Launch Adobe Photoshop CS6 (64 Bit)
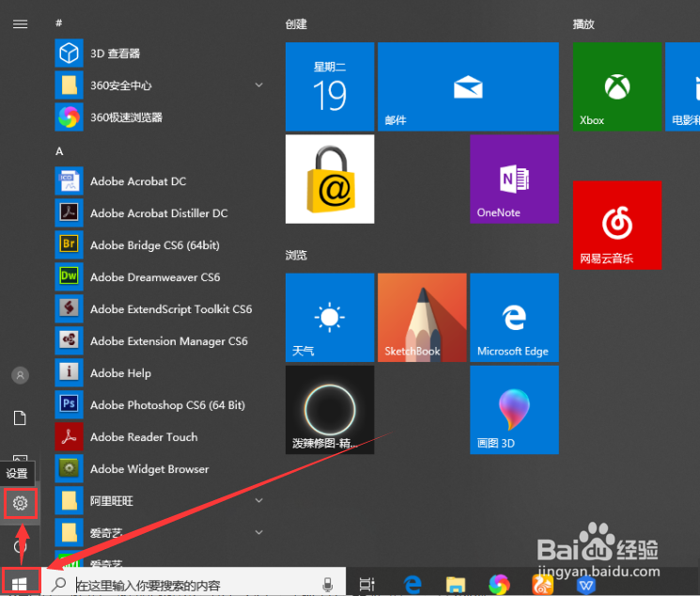700x596 pixels. pos(159,405)
